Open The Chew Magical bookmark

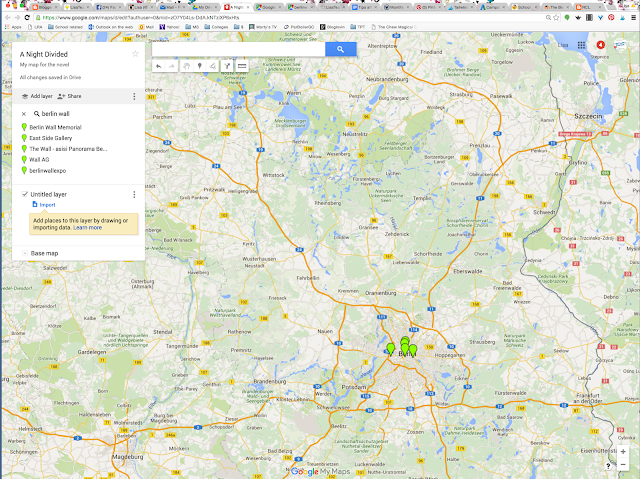394,27
